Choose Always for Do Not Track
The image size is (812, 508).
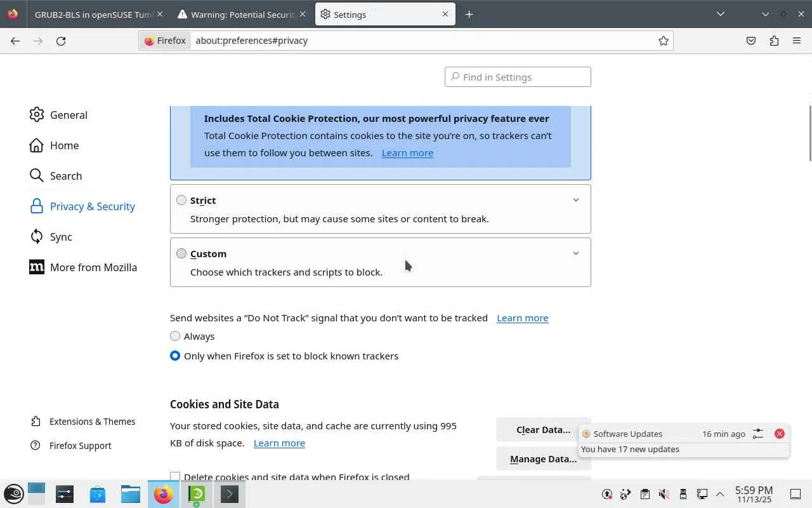(x=175, y=336)
